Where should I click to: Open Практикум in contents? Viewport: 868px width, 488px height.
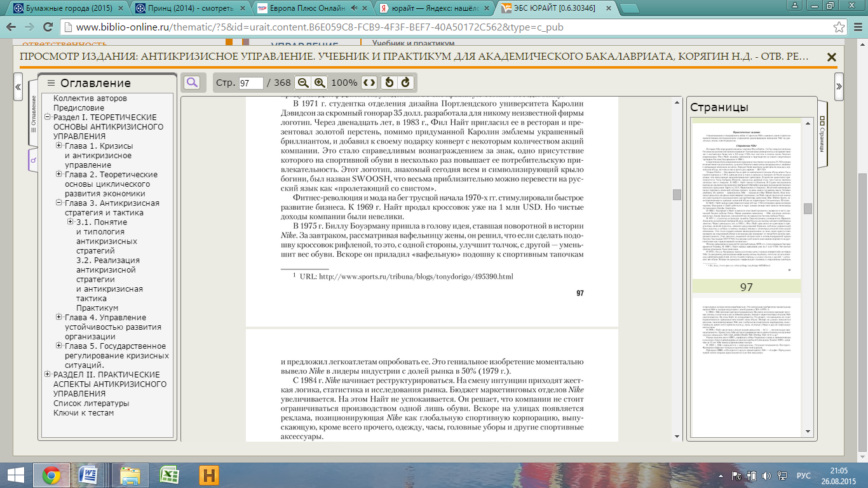click(x=97, y=308)
